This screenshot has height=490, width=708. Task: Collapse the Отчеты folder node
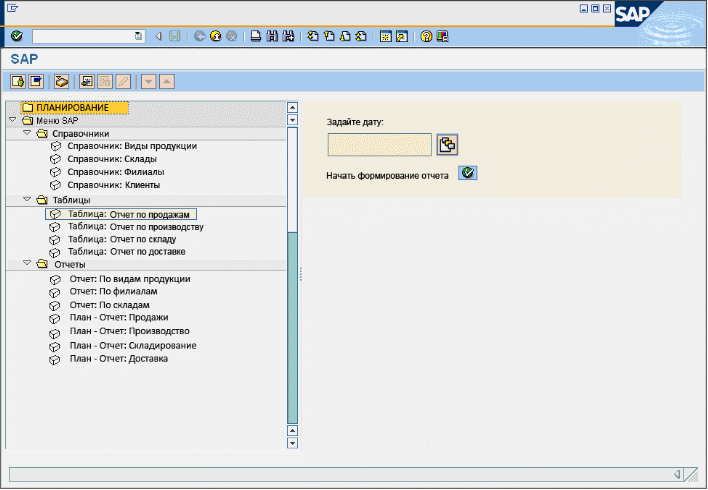(27, 264)
